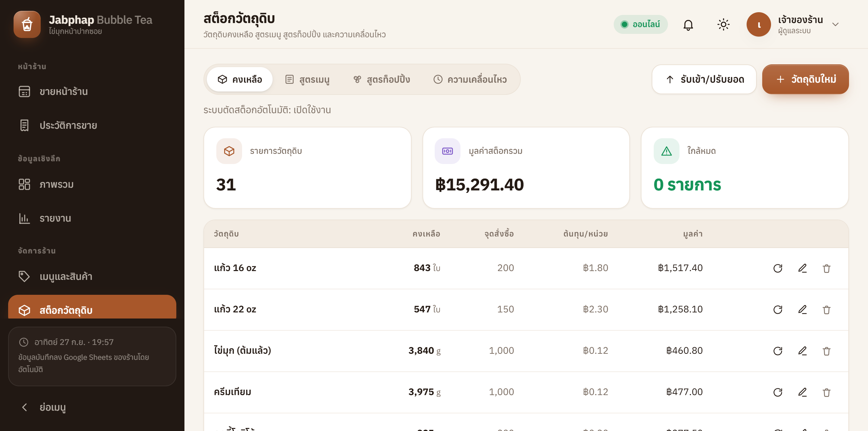The image size is (868, 431).
Task: Delete the ไข่มุก (ต้มแล้ว) row
Action: [x=827, y=351]
